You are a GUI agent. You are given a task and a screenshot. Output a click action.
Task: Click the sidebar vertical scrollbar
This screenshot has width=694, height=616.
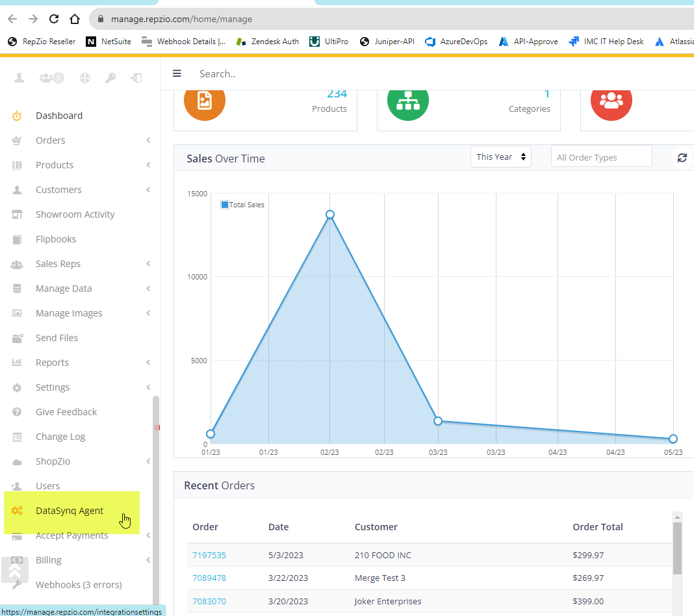156,500
